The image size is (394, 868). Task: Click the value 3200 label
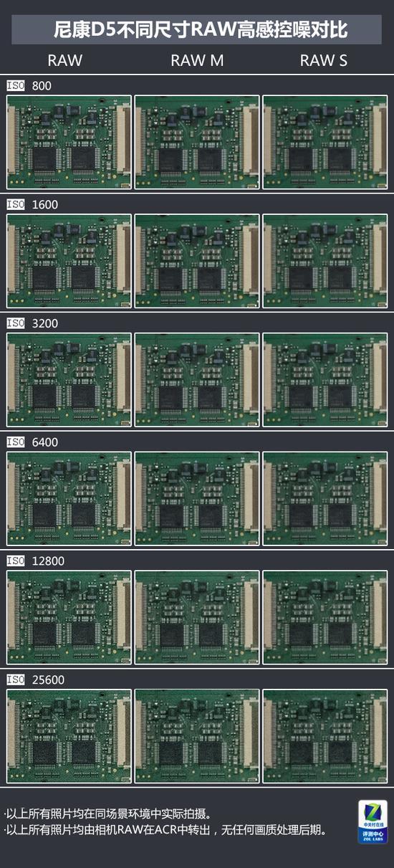(x=45, y=323)
